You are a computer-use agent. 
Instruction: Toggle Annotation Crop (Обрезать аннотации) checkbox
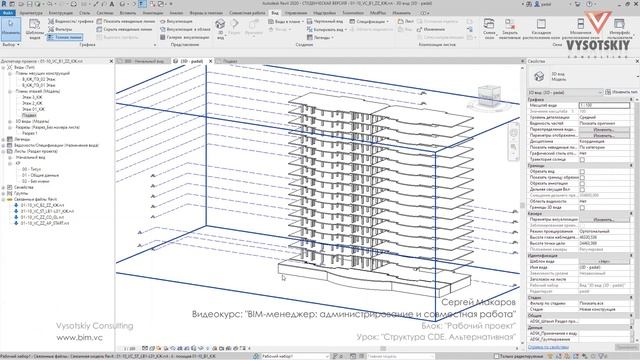[582, 184]
